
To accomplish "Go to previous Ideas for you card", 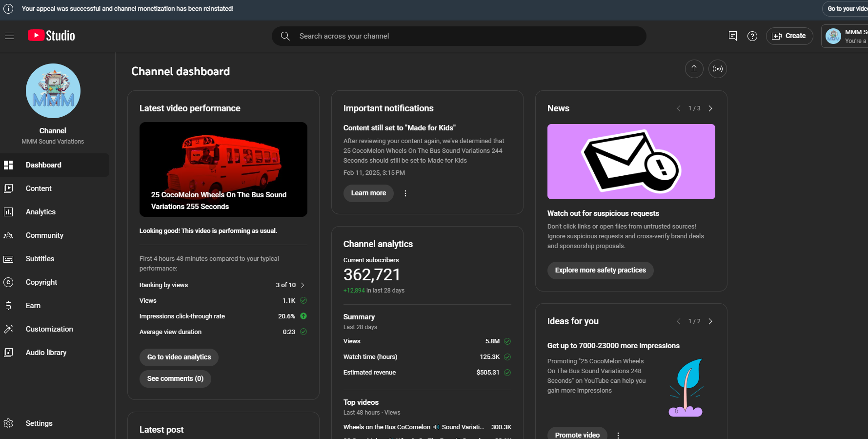I will [678, 321].
